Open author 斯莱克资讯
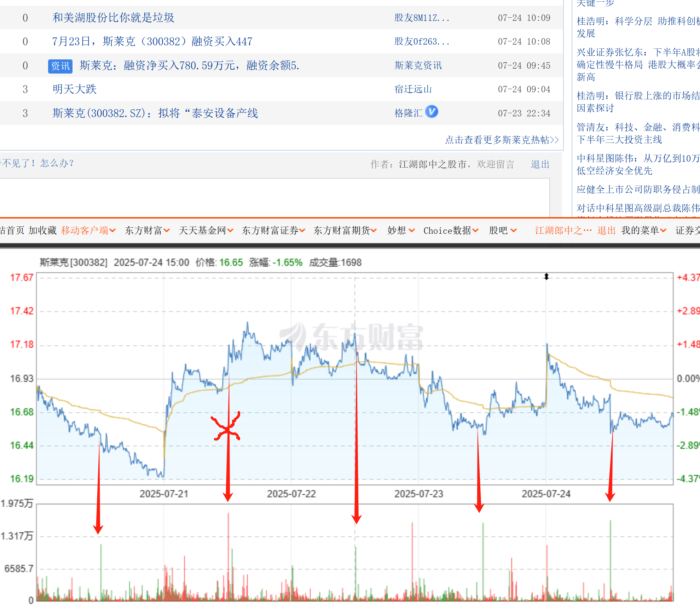The width and height of the screenshot is (700, 611). 418,65
